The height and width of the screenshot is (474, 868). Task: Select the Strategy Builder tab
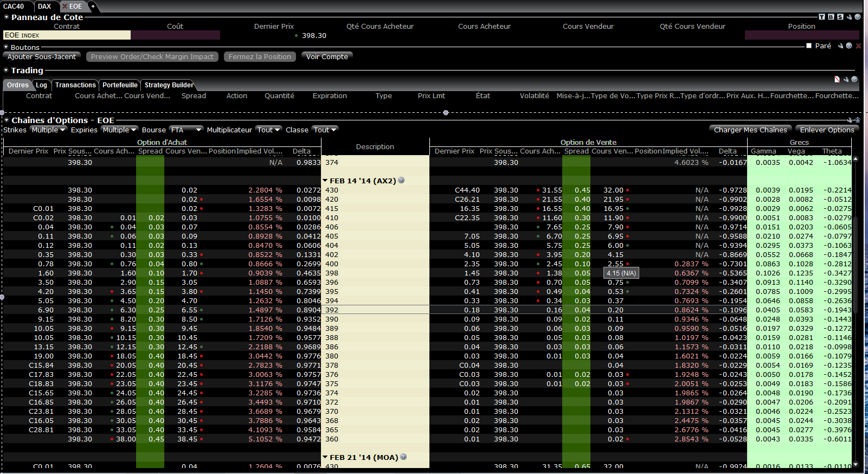[x=169, y=85]
